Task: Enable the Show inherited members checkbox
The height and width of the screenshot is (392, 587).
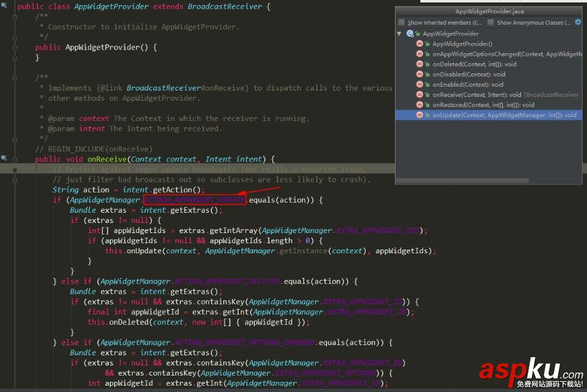Action: click(x=401, y=22)
